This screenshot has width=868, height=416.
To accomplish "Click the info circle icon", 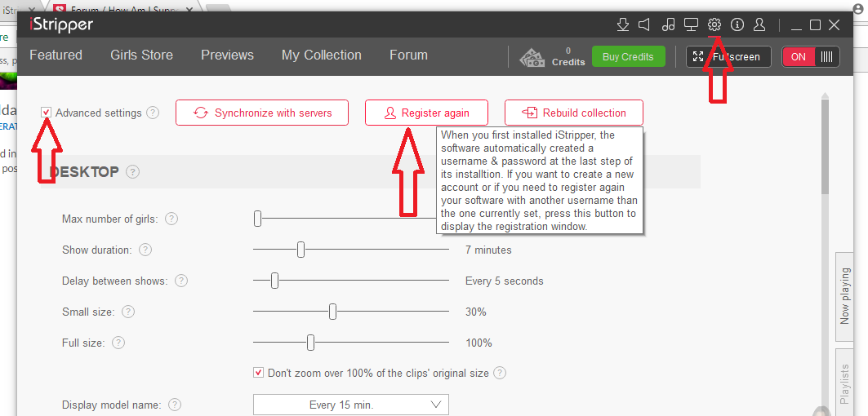I will click(x=737, y=24).
